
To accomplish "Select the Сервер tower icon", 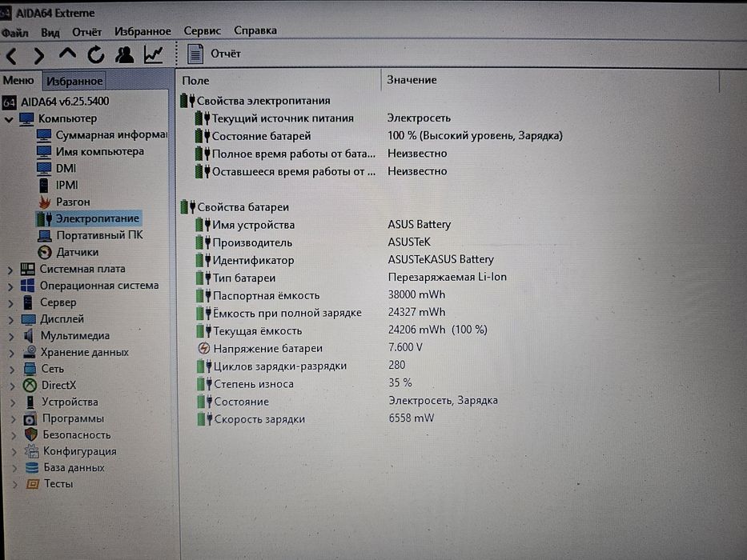I will (28, 302).
